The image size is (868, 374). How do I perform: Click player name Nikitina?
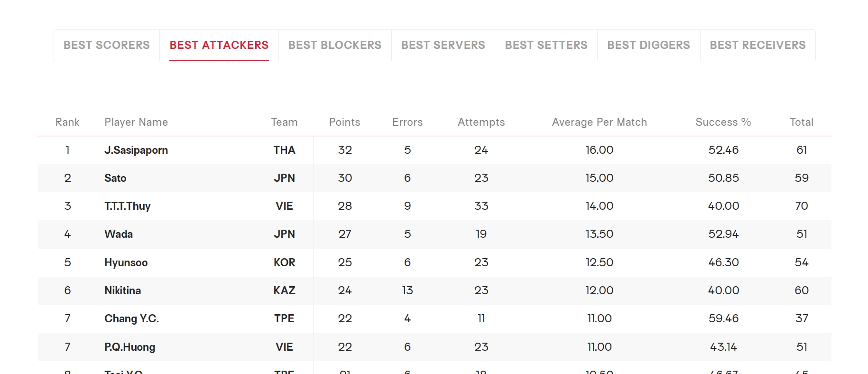123,290
